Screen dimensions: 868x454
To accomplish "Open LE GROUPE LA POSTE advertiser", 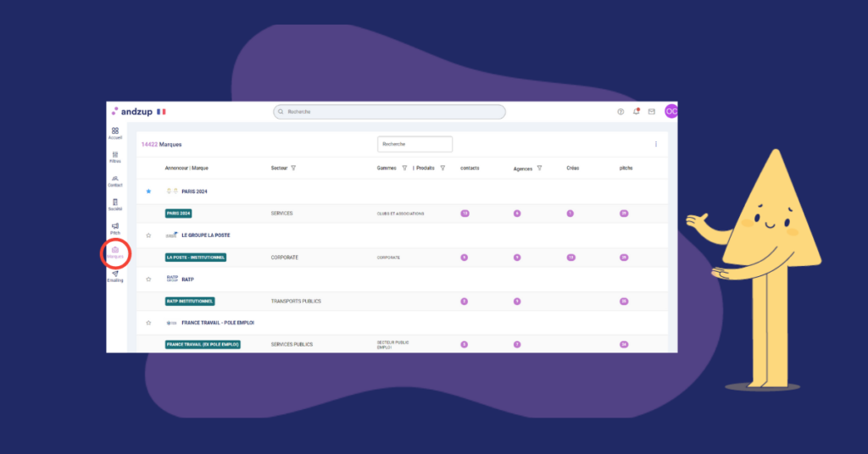I will pos(206,235).
